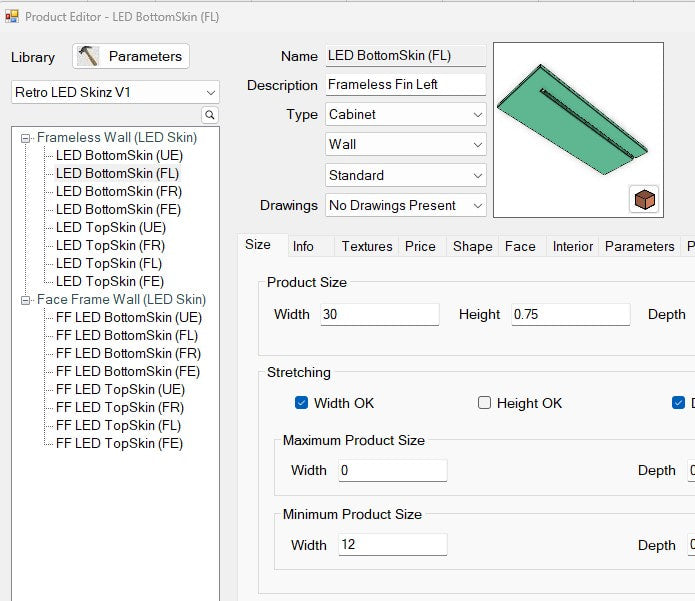Toggle the partially visible Depth OK checkbox
Viewport: 695px width, 601px height.
pyautogui.click(x=679, y=403)
